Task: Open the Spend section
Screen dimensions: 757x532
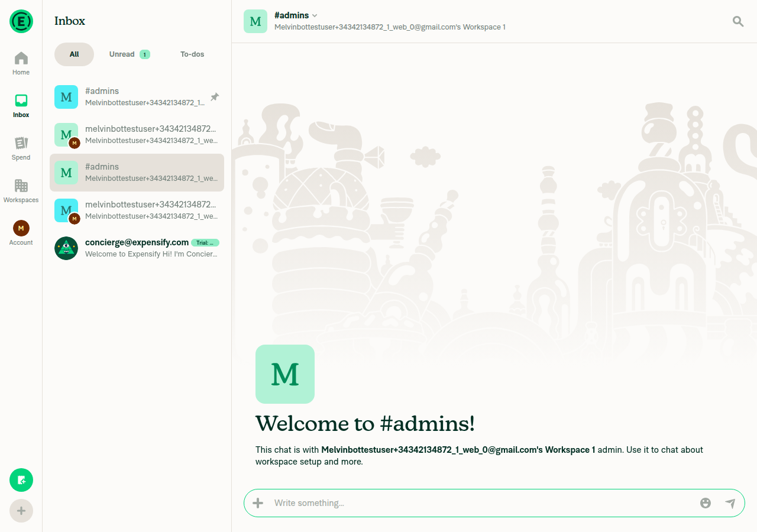Action: click(21, 149)
